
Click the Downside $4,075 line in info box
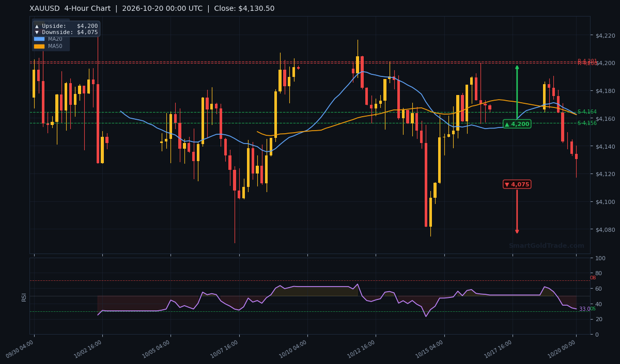point(66,32)
